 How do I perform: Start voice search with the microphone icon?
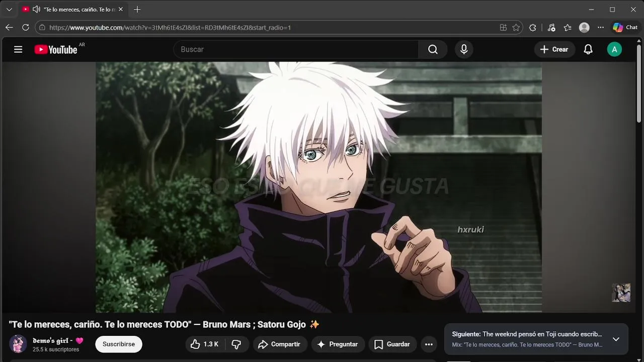pyautogui.click(x=464, y=49)
